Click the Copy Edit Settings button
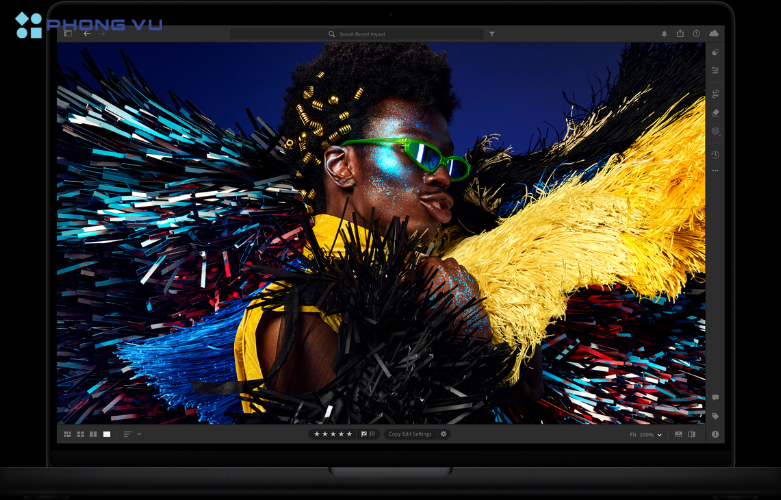 tap(410, 434)
